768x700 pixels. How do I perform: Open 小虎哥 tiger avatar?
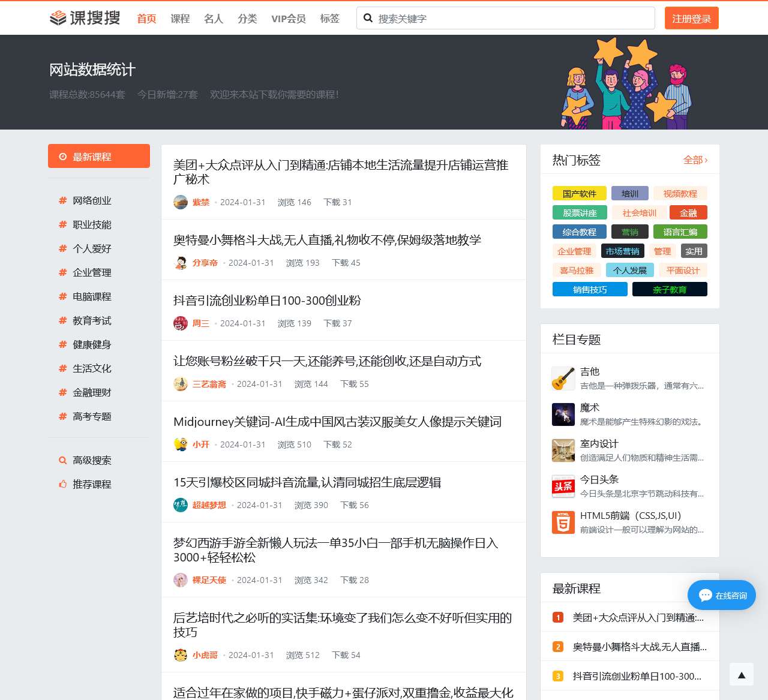pos(181,655)
